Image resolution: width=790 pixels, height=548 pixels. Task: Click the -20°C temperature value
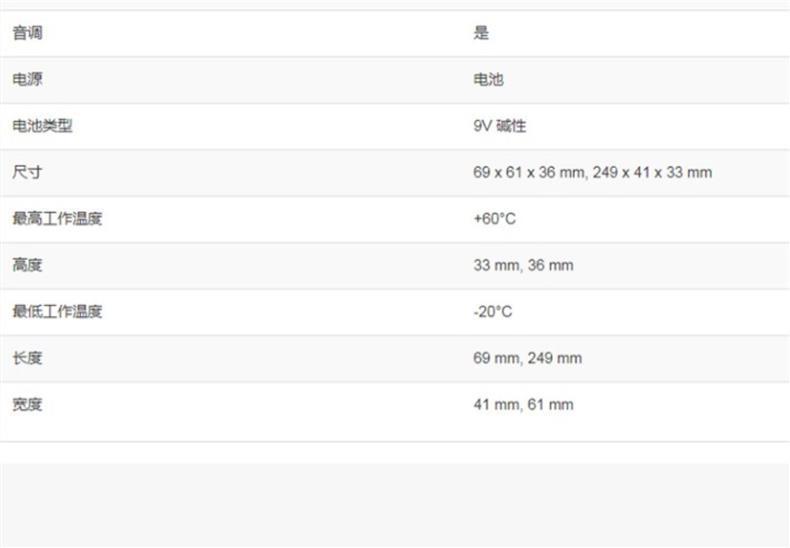point(492,311)
